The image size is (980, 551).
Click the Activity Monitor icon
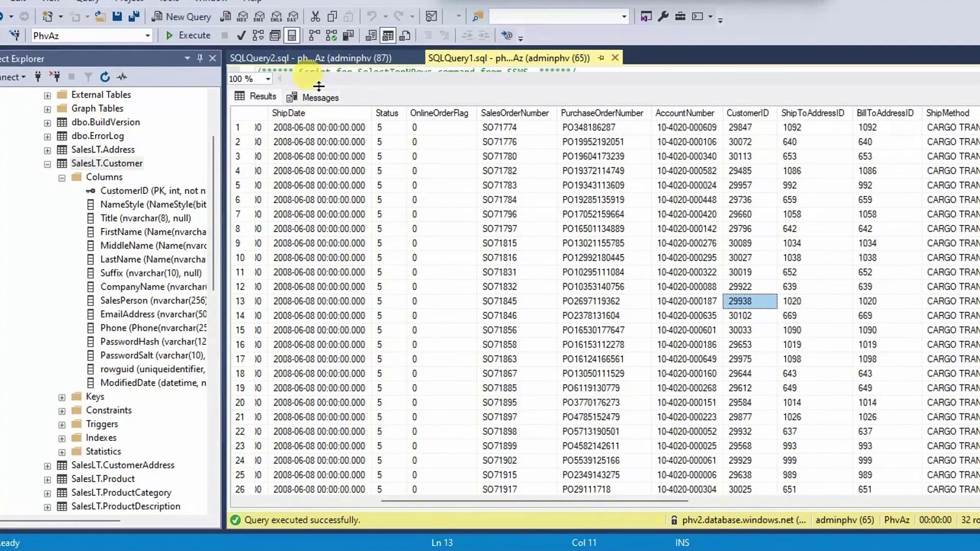121,77
